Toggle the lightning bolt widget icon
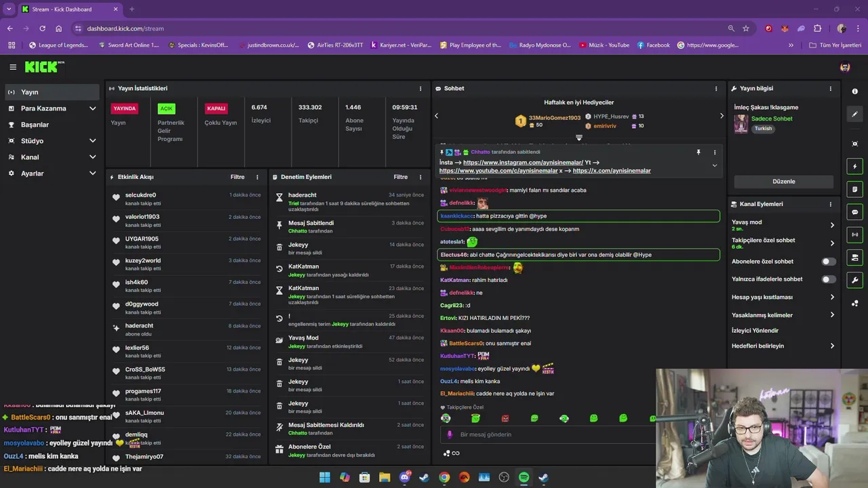 click(x=854, y=166)
